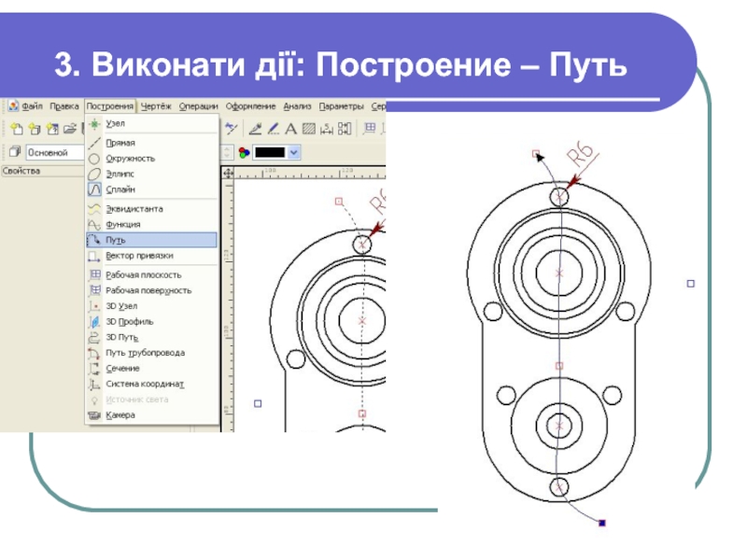Viewport: 747px width, 560px height.
Task: Click the spinner arrows left of color icon
Action: coord(227,152)
